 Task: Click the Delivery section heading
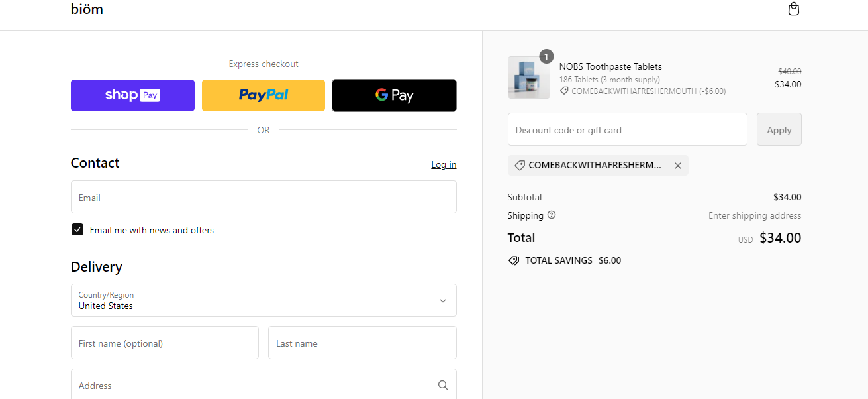[97, 267]
